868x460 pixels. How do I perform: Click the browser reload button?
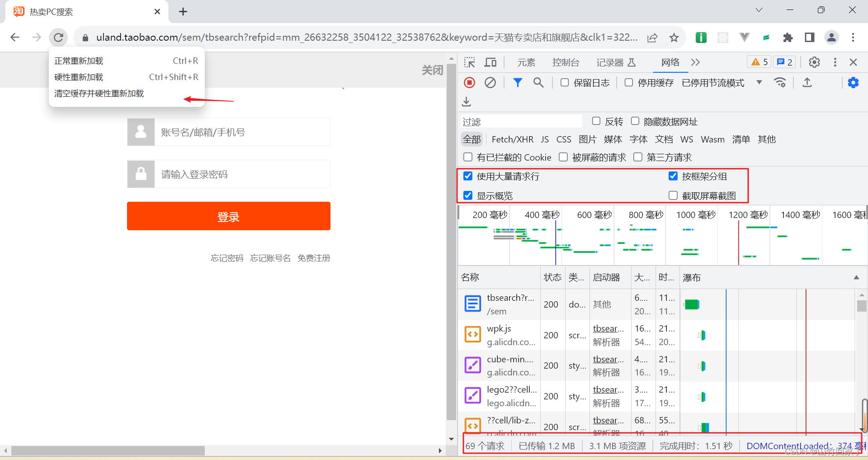click(x=58, y=38)
